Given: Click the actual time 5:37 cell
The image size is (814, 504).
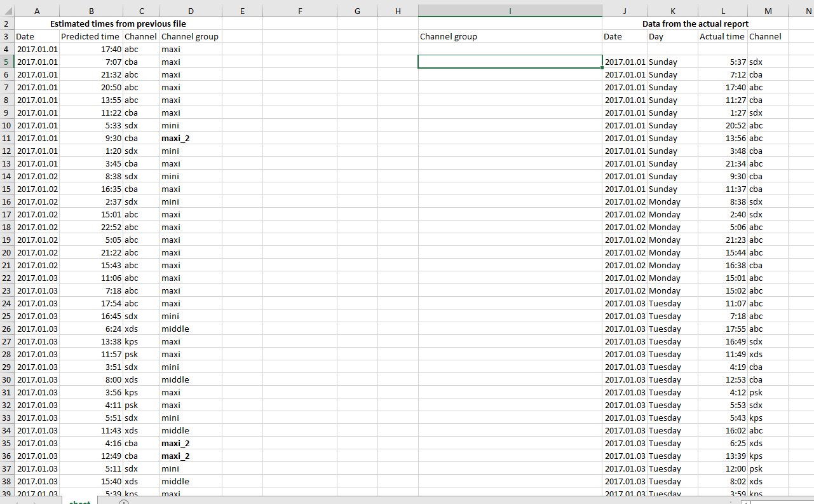Looking at the screenshot, I should [723, 62].
